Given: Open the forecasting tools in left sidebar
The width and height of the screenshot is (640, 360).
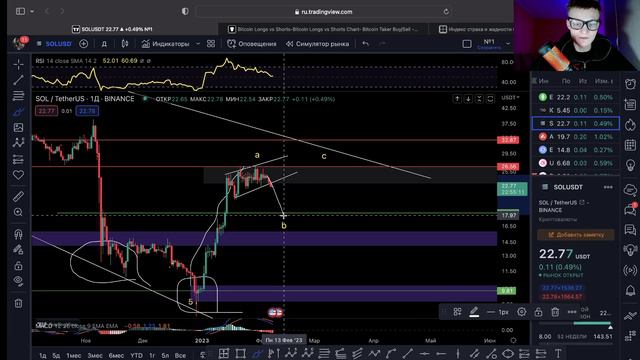Looking at the screenshot, I should (x=18, y=159).
